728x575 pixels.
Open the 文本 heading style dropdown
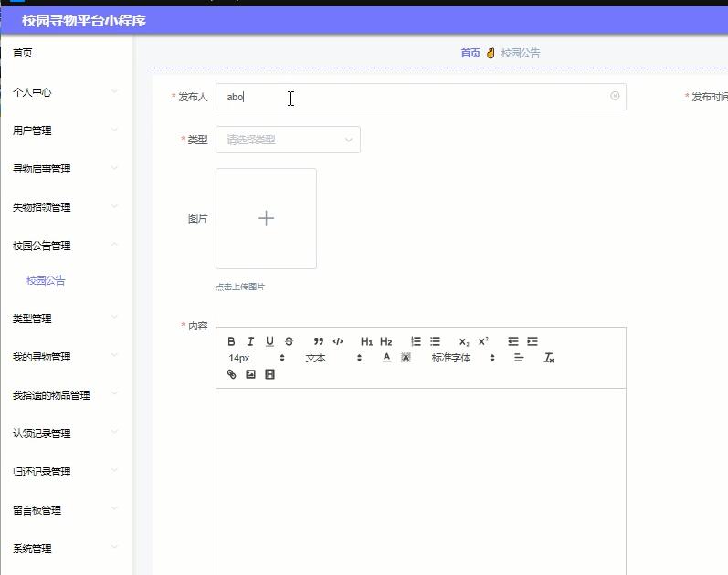(x=333, y=358)
